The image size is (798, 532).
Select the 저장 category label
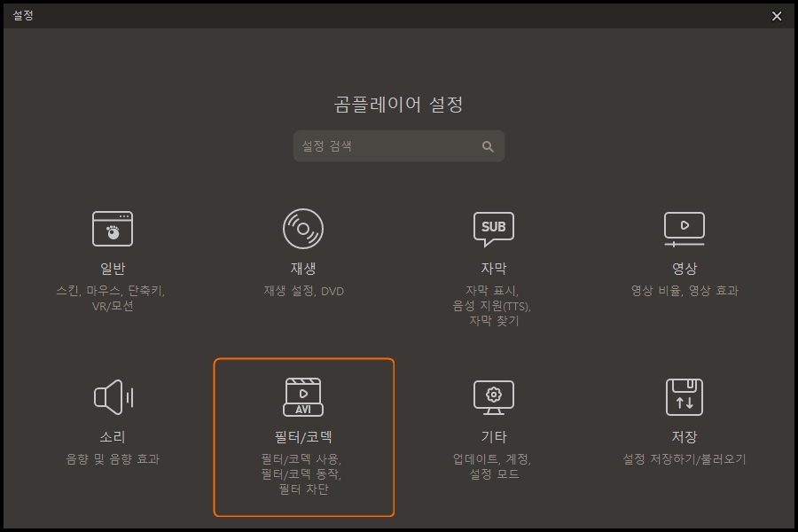click(685, 437)
